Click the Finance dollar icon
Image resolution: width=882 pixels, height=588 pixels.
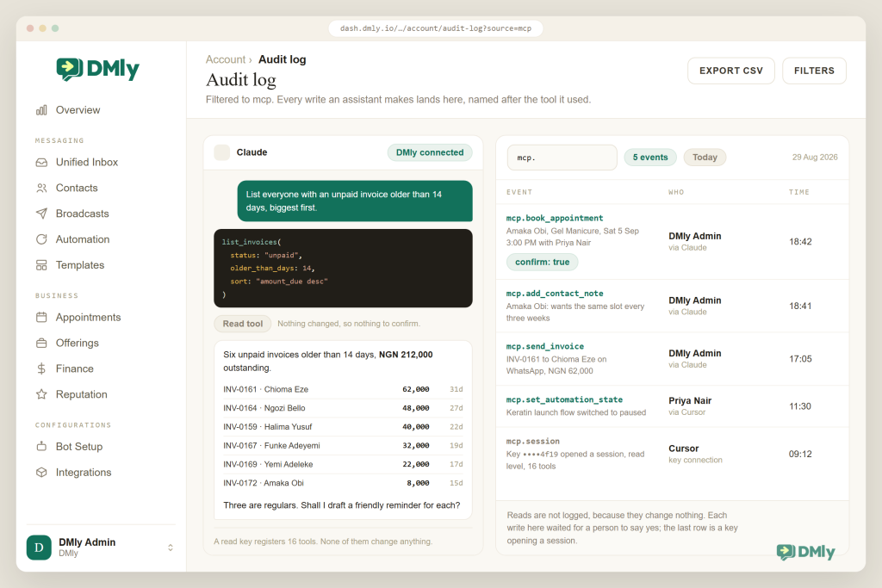[41, 368]
